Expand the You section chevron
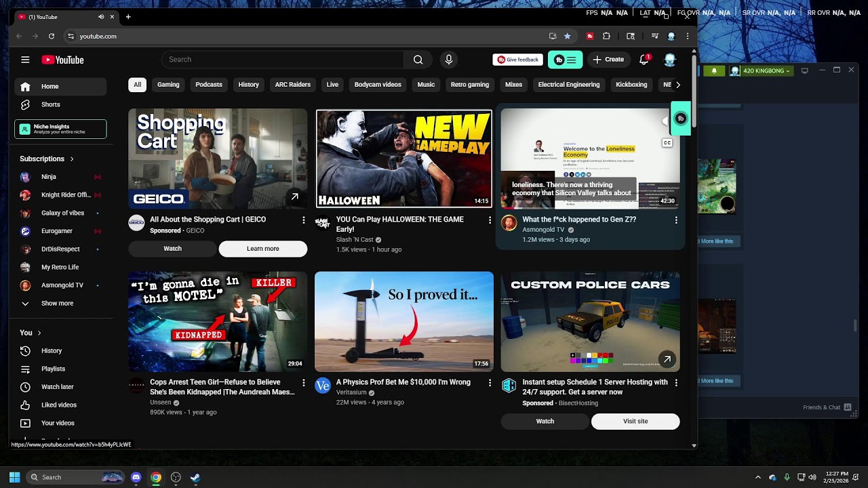Screen dimensions: 868x488 tap(39, 333)
